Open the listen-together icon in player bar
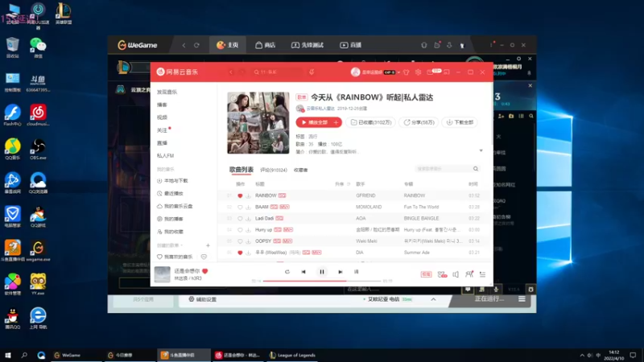 (x=469, y=274)
